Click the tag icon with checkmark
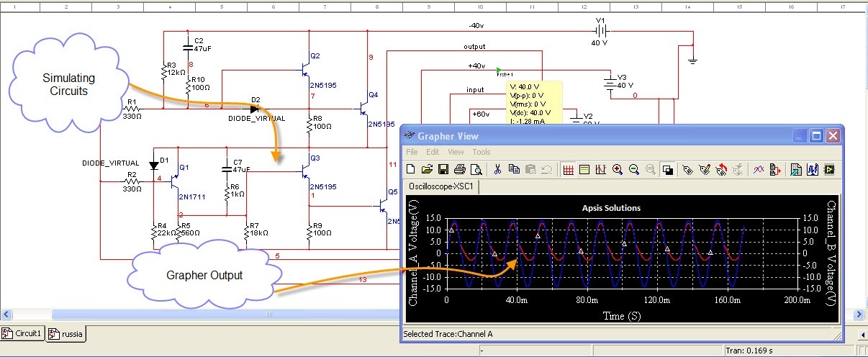The height and width of the screenshot is (357, 868). pos(705,170)
